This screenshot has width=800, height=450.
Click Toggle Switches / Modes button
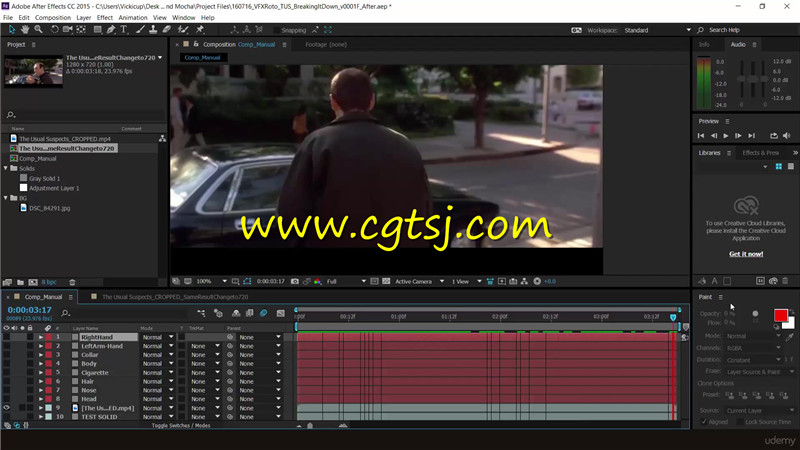point(181,426)
